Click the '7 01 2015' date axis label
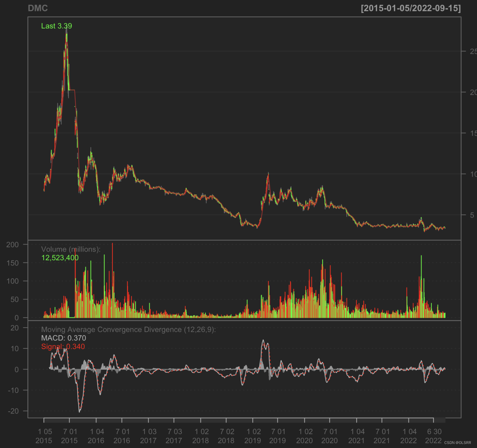477x448 pixels. coord(70,436)
